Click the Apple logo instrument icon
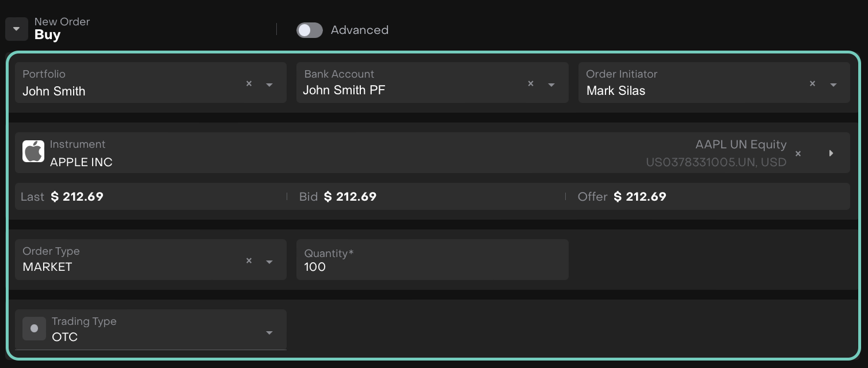Image resolution: width=868 pixels, height=368 pixels. click(33, 152)
